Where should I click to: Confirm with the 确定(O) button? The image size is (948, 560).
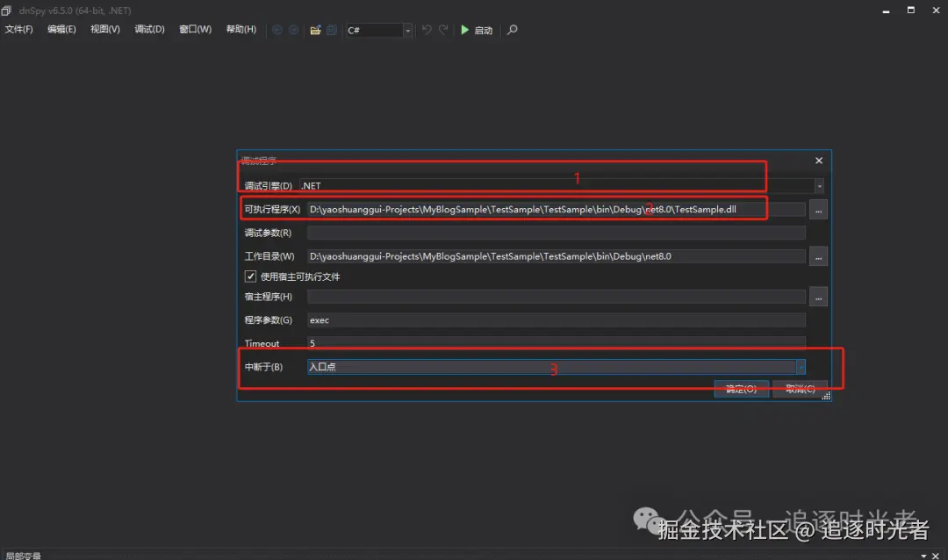click(x=741, y=389)
